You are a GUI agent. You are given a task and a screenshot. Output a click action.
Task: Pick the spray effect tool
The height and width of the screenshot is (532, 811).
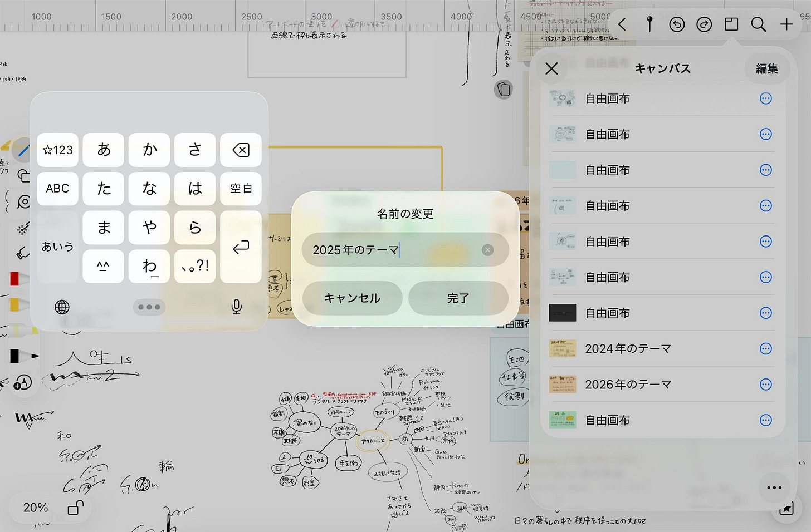click(22, 229)
